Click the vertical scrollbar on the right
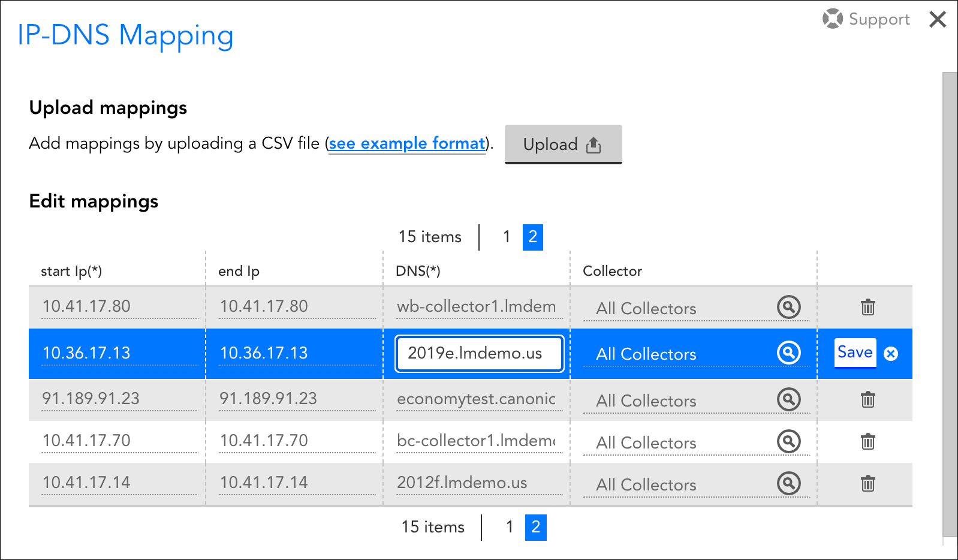 click(x=950, y=300)
